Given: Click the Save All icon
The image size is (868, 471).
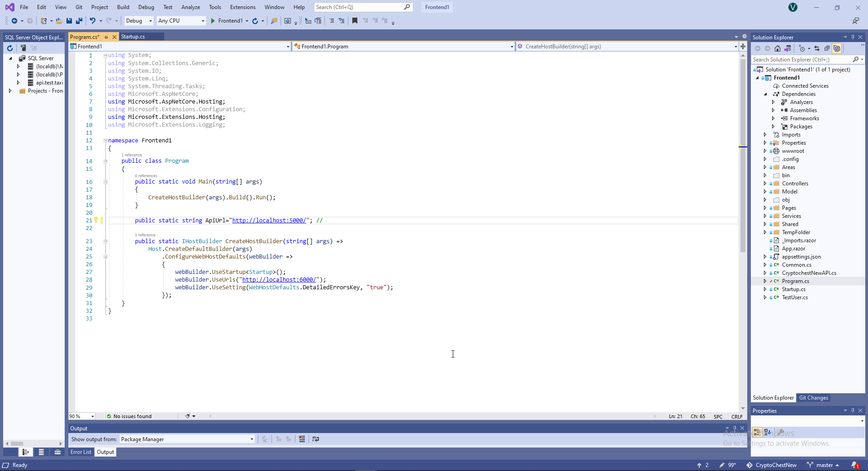Looking at the screenshot, I should click(79, 21).
